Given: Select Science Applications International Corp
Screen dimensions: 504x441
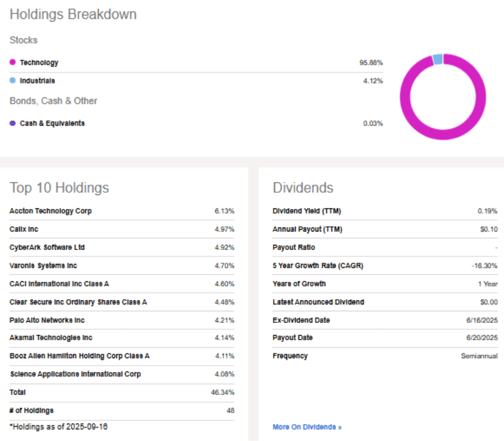Looking at the screenshot, I should coord(75,374).
